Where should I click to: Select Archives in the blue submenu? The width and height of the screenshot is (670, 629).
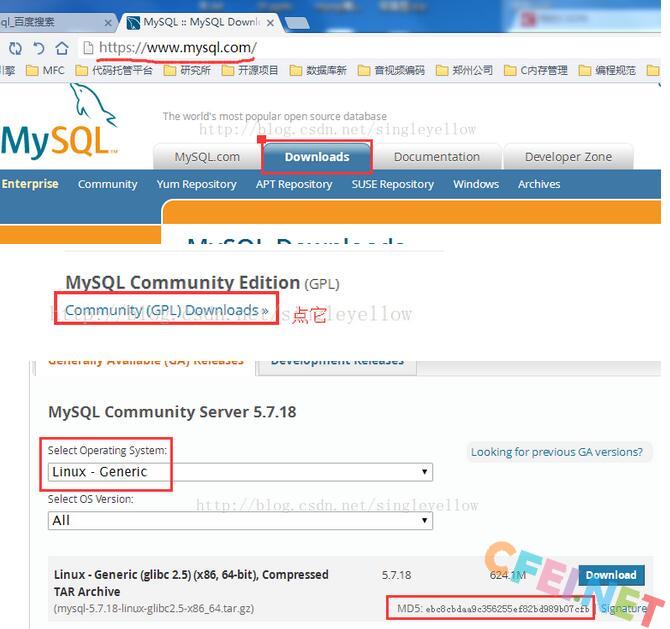(539, 184)
